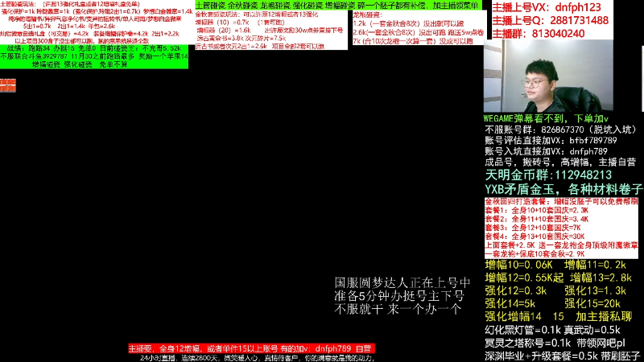
Task: Click the text '主播上号Q: 2881731488'
Action: [551, 21]
